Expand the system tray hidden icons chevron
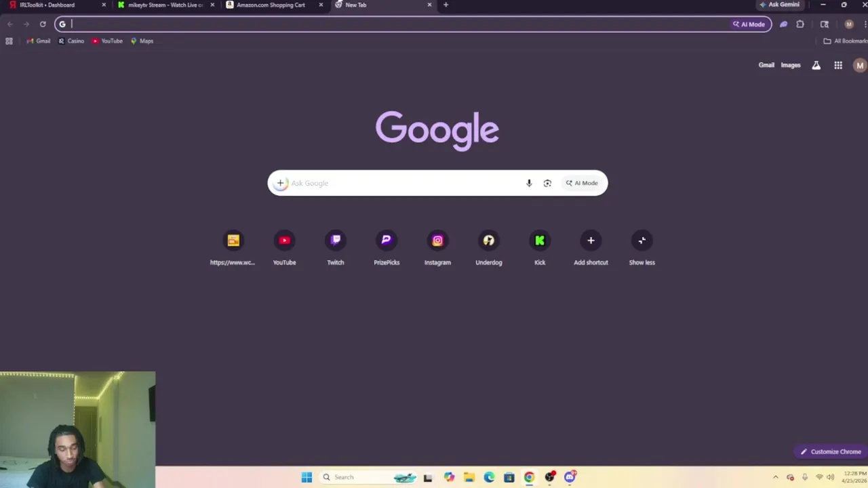Image resolution: width=868 pixels, height=488 pixels. click(x=775, y=477)
